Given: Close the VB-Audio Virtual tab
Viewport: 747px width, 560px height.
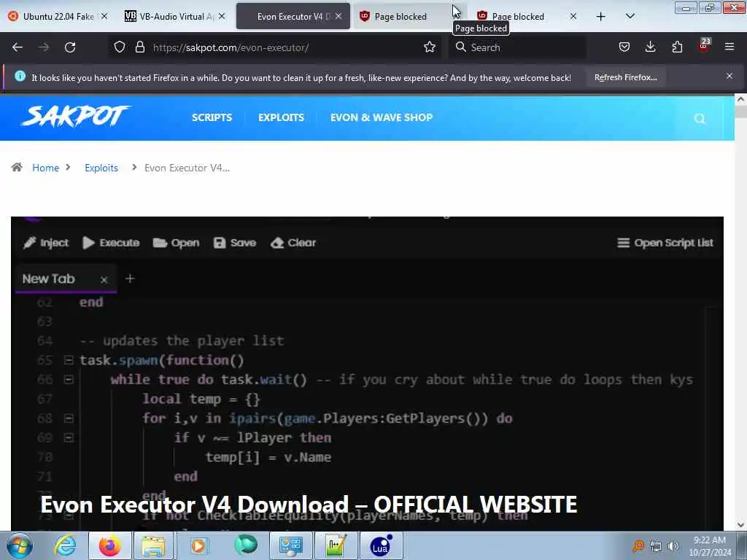Looking at the screenshot, I should click(222, 16).
